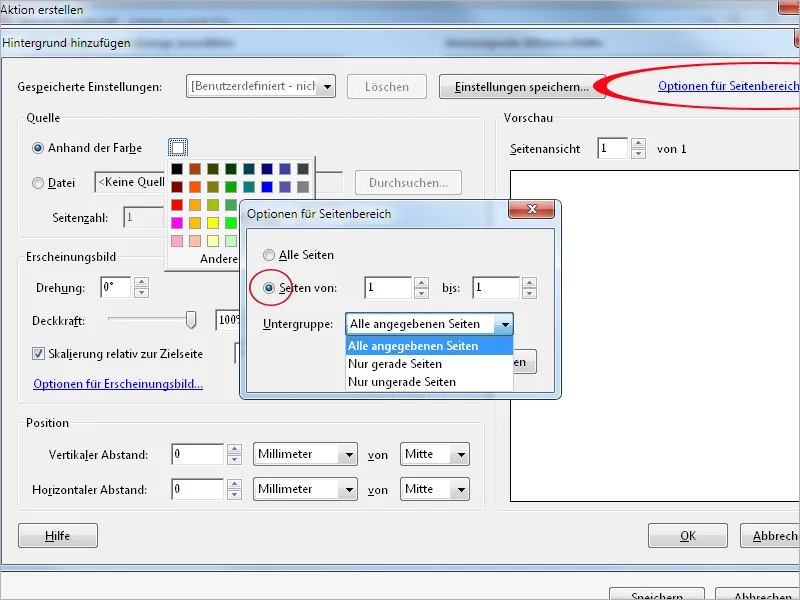The image size is (800, 600).
Task: Decrease Horizontaler Abstand with down arrow
Action: (234, 494)
